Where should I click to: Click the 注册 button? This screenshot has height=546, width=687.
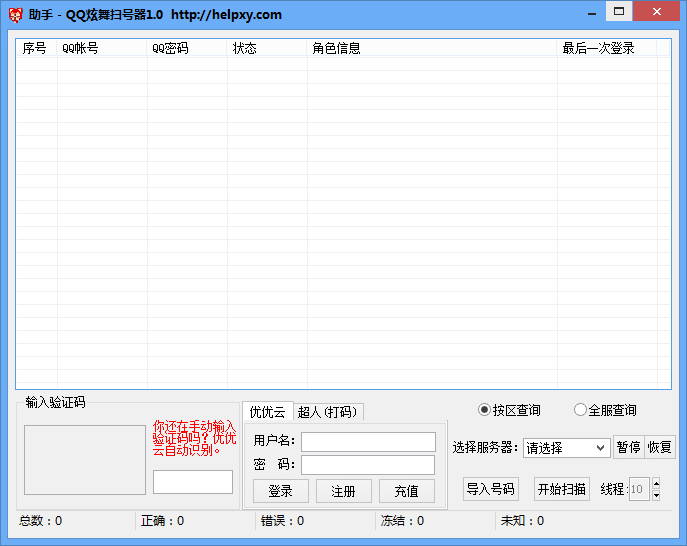(x=344, y=491)
